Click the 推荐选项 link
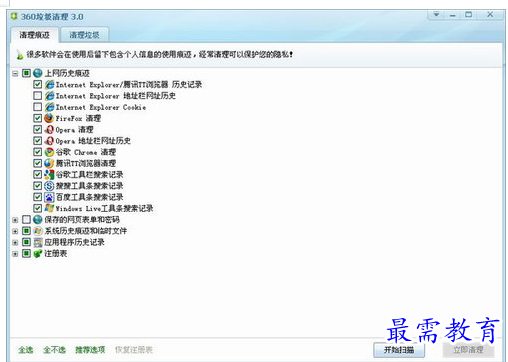508x362 pixels. [x=90, y=350]
